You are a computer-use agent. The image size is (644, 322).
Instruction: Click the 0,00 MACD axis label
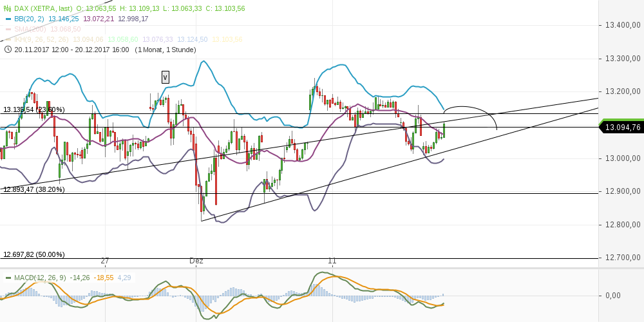tap(613, 296)
